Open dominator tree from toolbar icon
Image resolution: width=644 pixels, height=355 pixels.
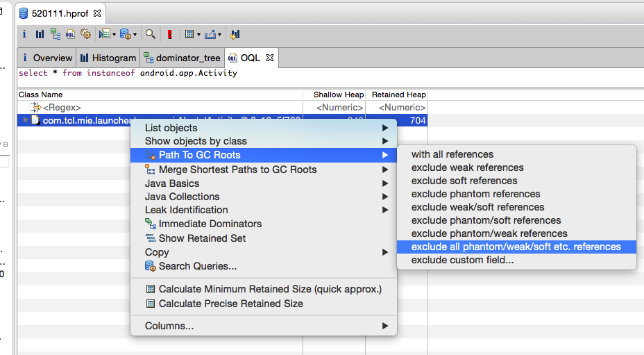click(55, 34)
